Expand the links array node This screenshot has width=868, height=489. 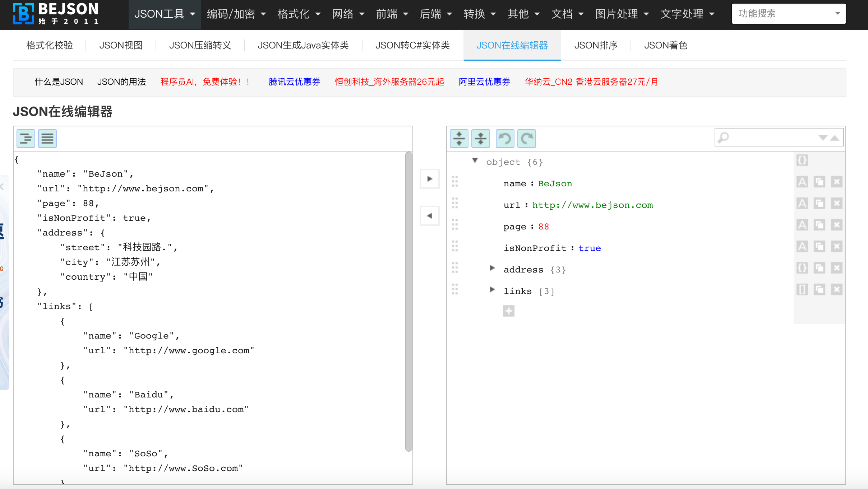(x=492, y=289)
